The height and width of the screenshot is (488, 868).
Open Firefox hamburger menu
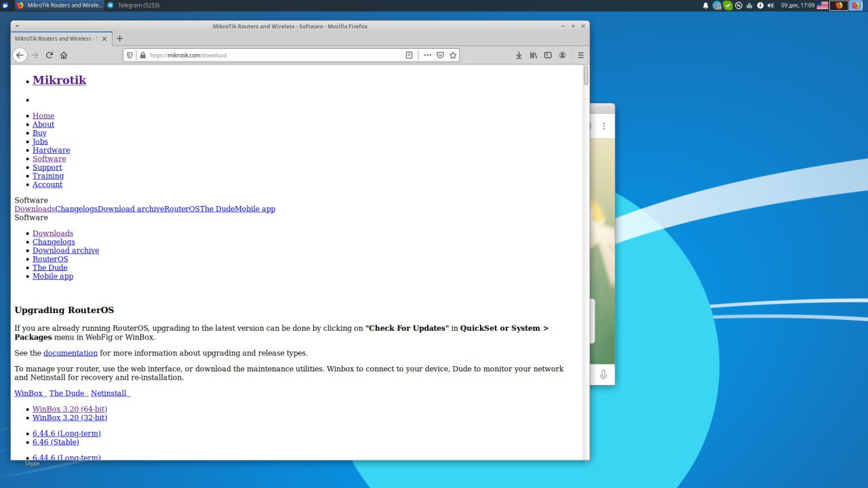tap(580, 55)
